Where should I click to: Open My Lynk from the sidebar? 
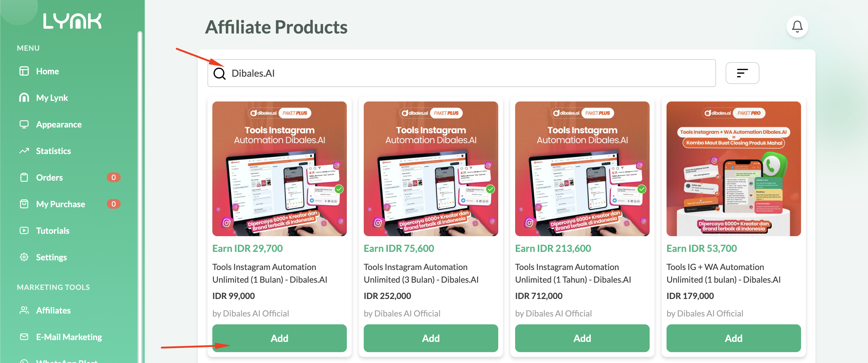tap(52, 98)
